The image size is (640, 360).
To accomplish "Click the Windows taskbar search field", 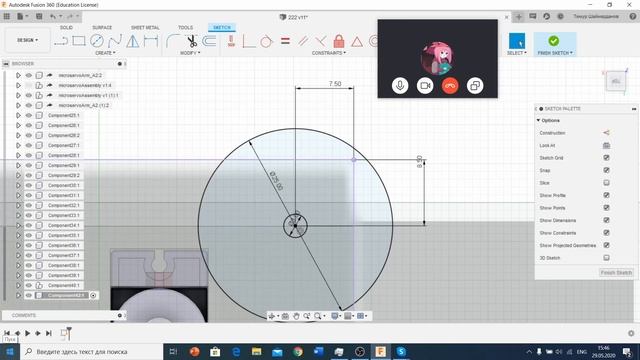I will (91, 351).
